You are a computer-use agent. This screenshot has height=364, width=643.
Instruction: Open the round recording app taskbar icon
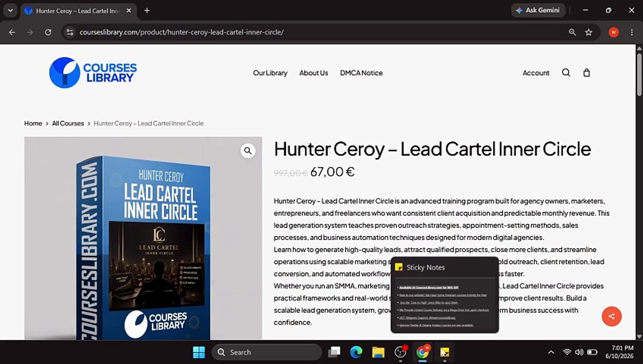click(401, 352)
